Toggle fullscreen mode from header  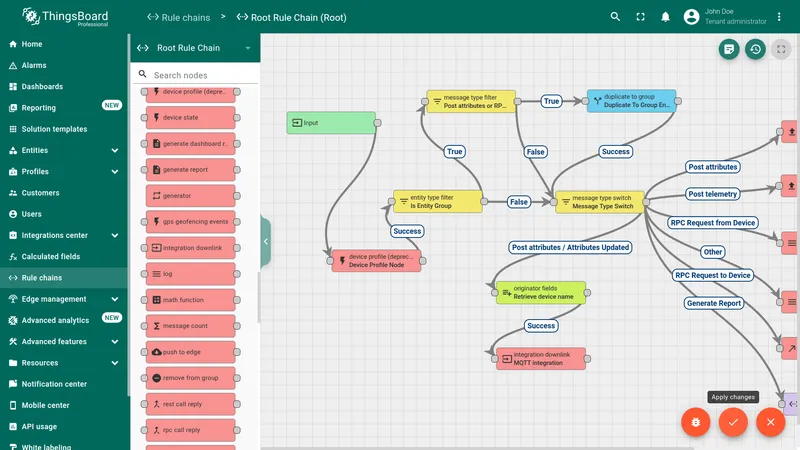[640, 17]
